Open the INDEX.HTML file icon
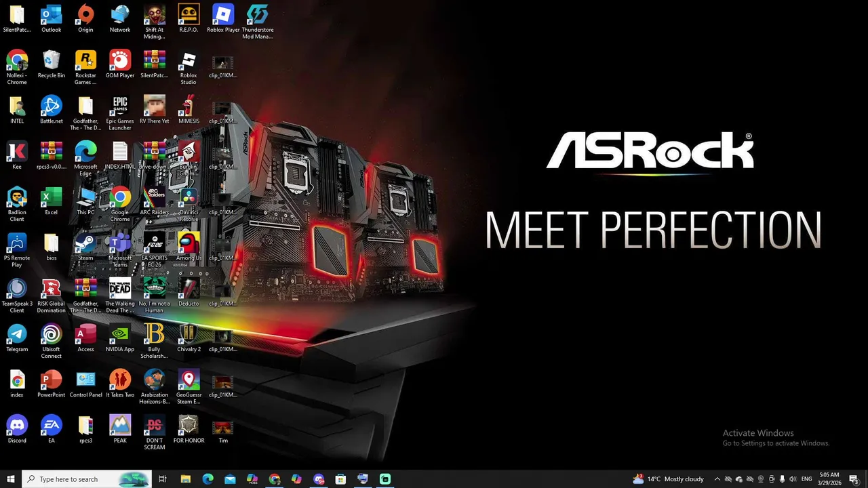The width and height of the screenshot is (868, 488). coord(120,155)
